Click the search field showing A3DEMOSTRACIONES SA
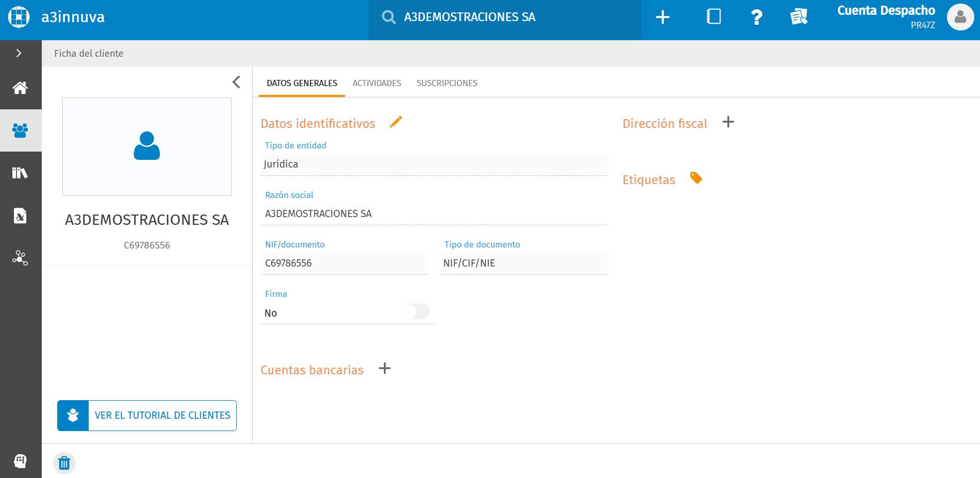This screenshot has width=980, height=478. click(505, 20)
